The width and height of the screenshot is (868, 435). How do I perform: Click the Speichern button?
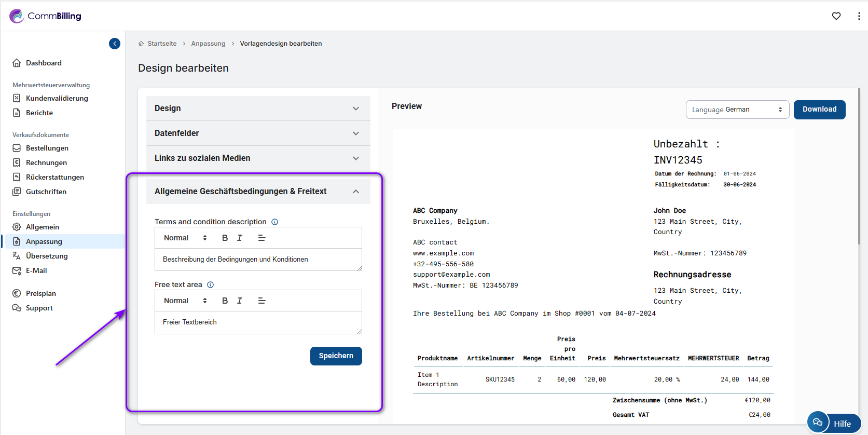pos(336,356)
